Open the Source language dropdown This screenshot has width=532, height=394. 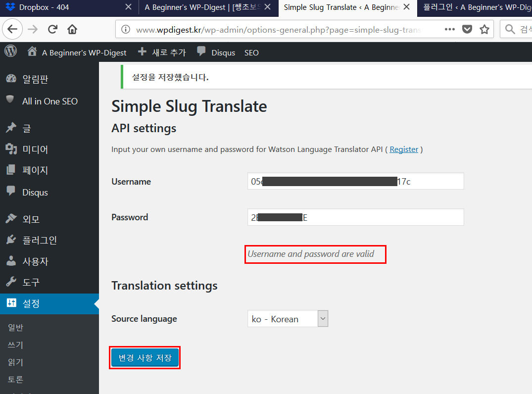(x=288, y=319)
